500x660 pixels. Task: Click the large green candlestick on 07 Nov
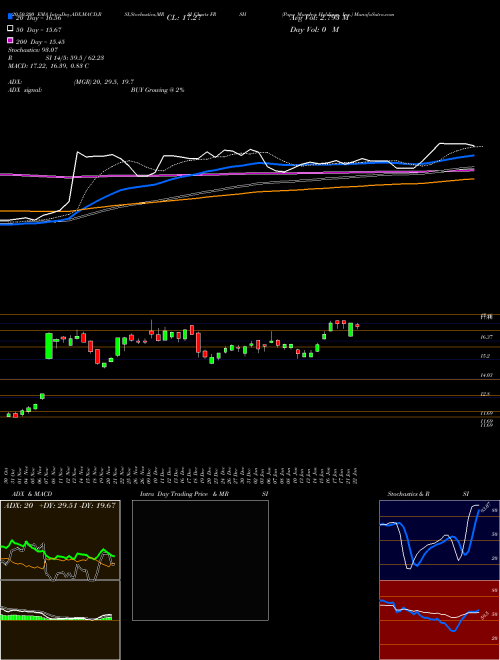tap(49, 346)
